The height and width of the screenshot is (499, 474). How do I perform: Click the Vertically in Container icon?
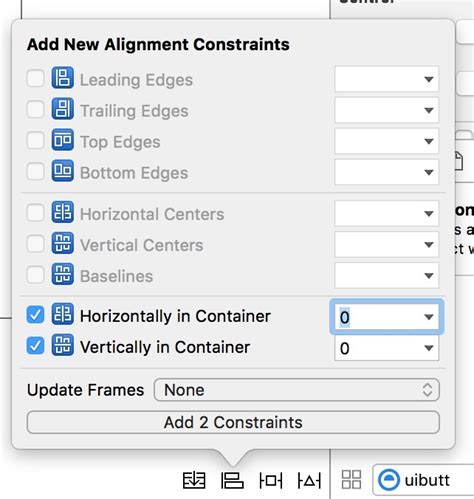(63, 345)
